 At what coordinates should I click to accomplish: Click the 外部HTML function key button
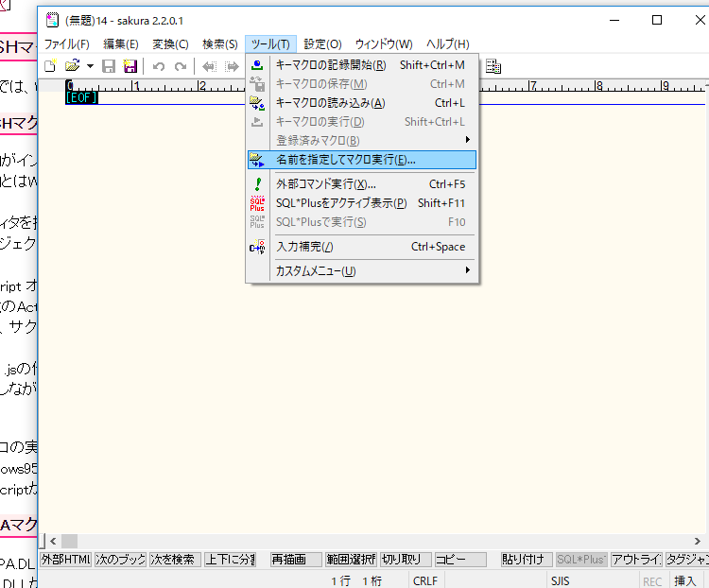pos(65,560)
